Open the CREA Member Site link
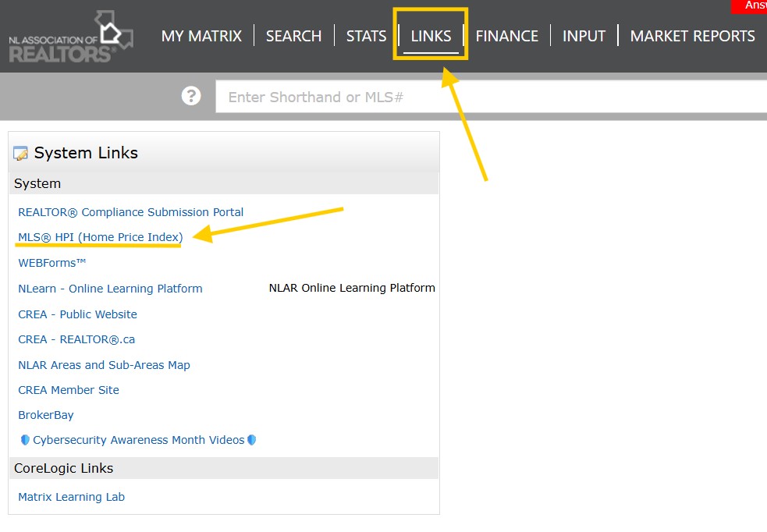Viewport: 767px width, 532px height. [69, 390]
